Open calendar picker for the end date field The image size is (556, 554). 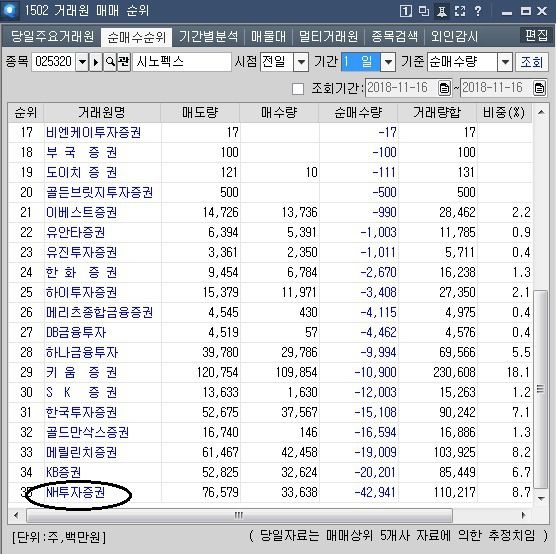tap(539, 88)
